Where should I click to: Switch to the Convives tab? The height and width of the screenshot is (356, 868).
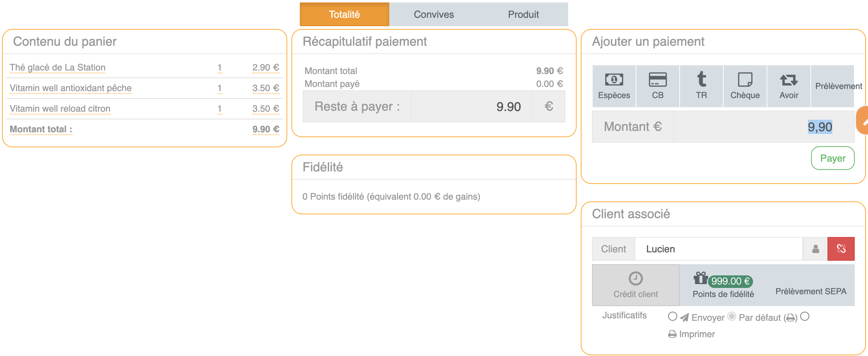tap(434, 14)
